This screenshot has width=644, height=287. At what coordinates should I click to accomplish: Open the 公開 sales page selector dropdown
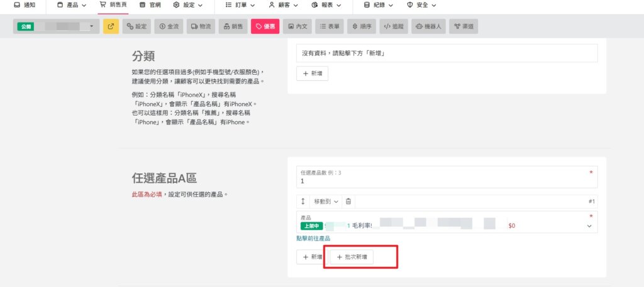pos(57,26)
